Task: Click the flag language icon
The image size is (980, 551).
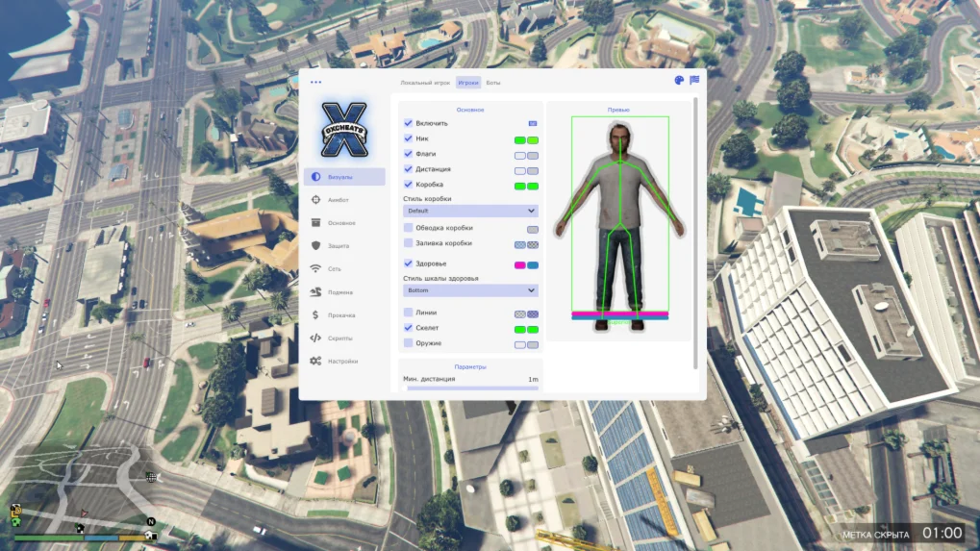Action: coord(694,81)
